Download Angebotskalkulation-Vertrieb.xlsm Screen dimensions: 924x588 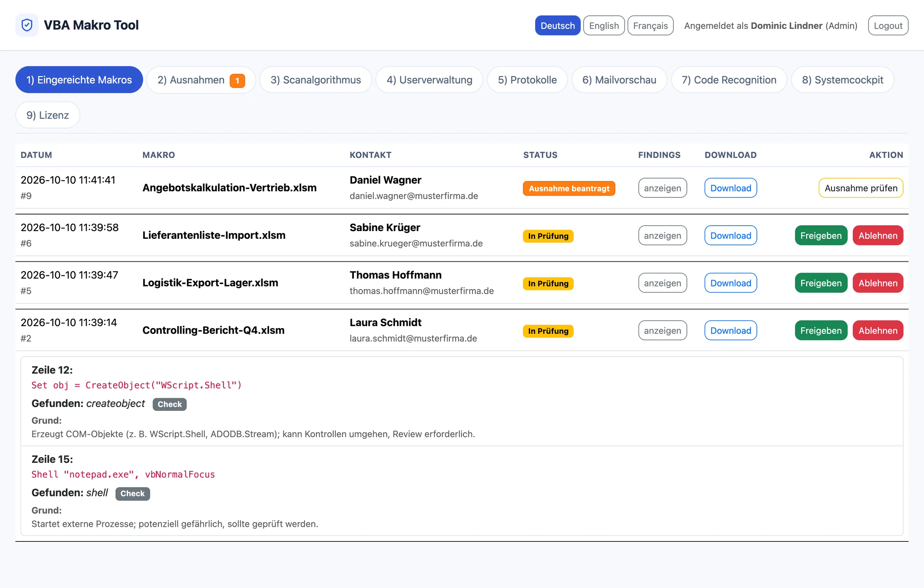tap(731, 188)
